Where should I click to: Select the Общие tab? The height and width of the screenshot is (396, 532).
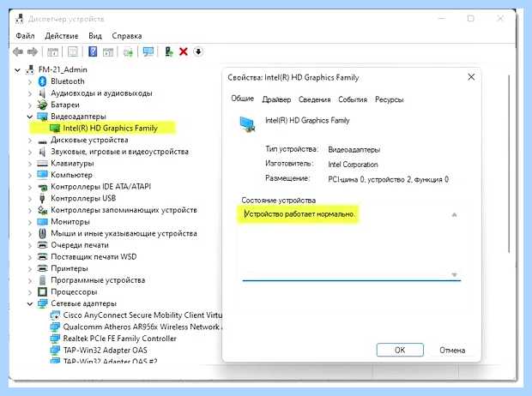point(242,99)
